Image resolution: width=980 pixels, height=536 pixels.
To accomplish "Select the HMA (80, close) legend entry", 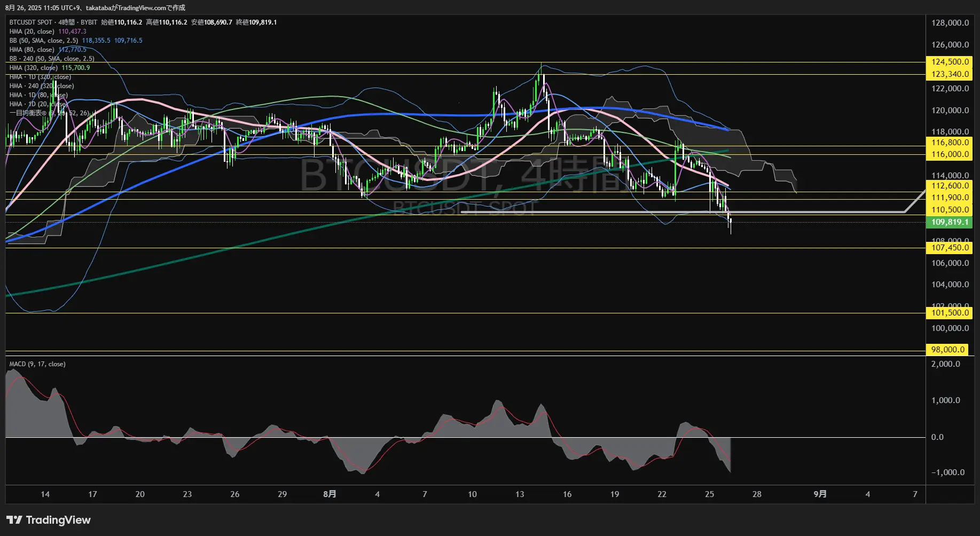I will (x=32, y=50).
